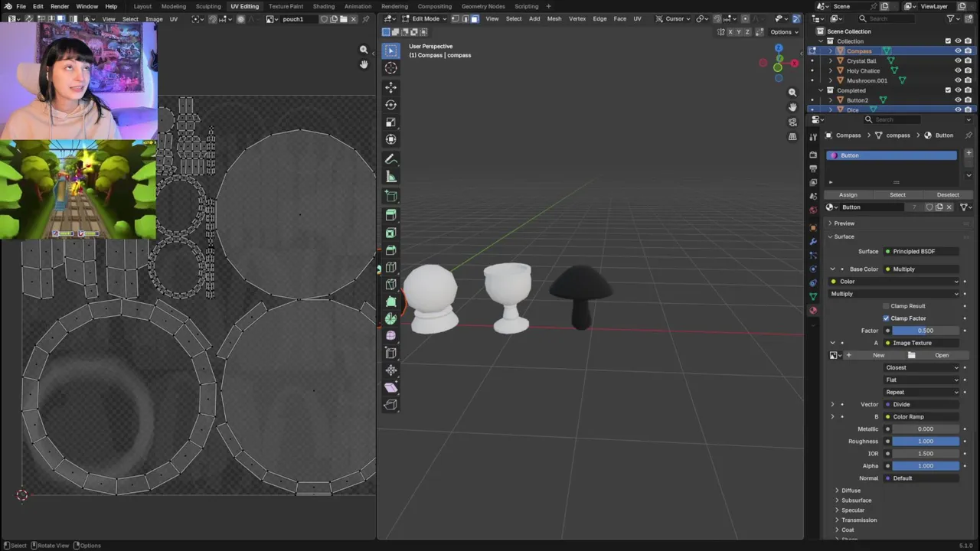Select the Inset Faces tool

pos(390,233)
